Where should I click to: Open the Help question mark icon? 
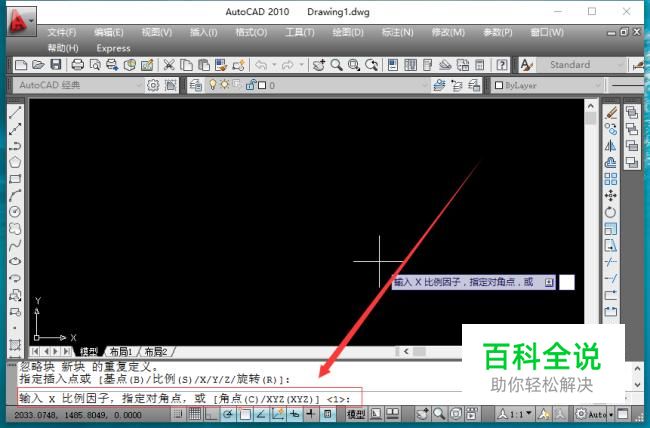tap(502, 65)
